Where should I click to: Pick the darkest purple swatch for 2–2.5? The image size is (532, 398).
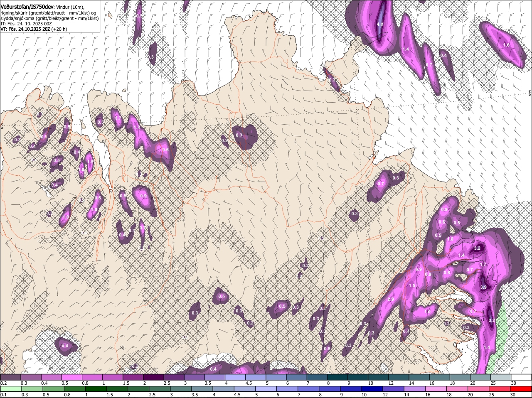click(153, 377)
